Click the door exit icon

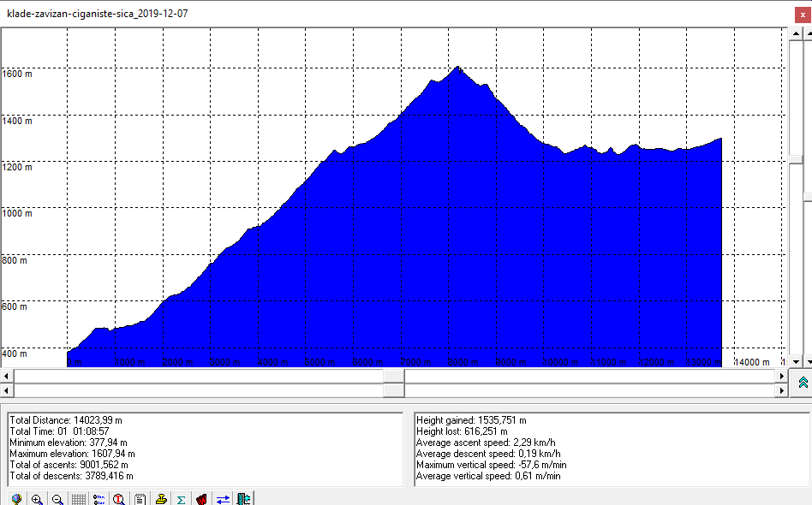coord(243,499)
